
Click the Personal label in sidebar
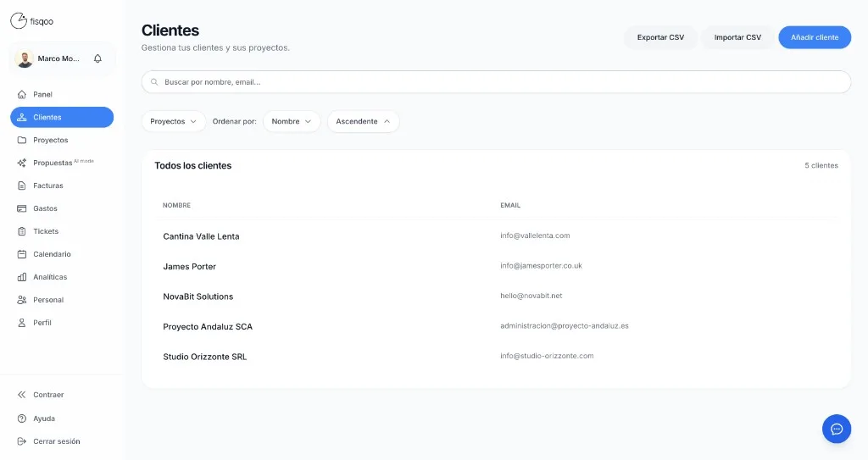click(48, 300)
